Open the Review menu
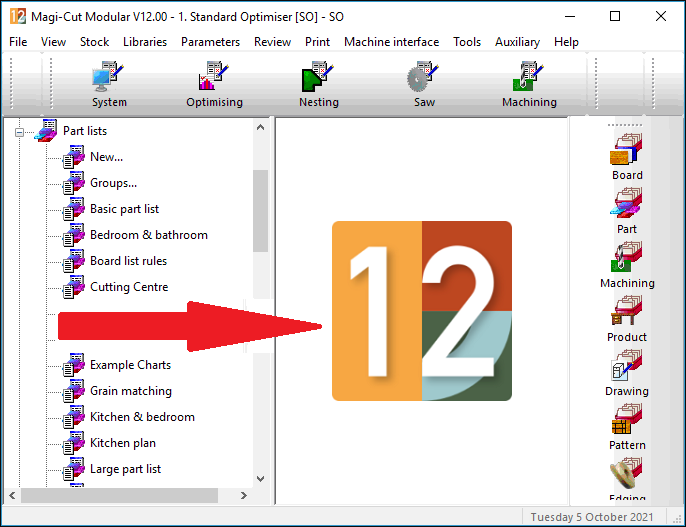Viewport: 686px width, 527px height. [x=273, y=42]
